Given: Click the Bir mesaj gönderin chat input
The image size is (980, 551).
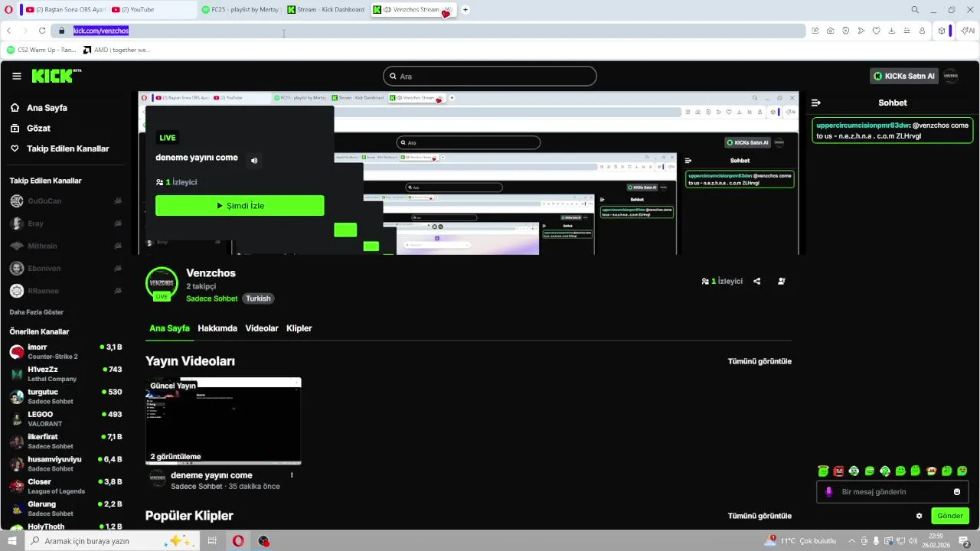Looking at the screenshot, I should (893, 492).
